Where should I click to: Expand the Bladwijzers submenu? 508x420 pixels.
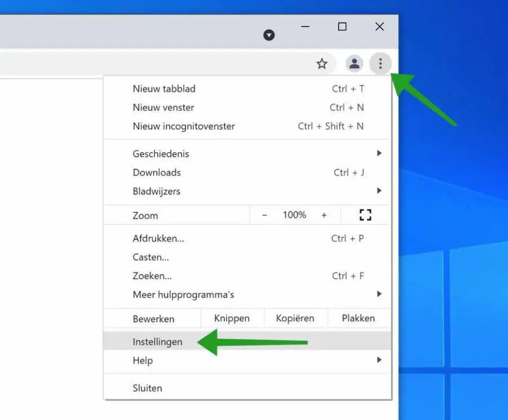point(247,191)
